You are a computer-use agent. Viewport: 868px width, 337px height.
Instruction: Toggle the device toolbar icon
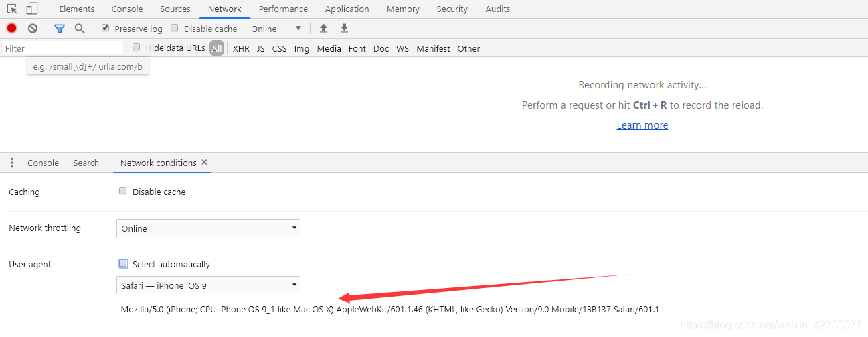[x=32, y=9]
